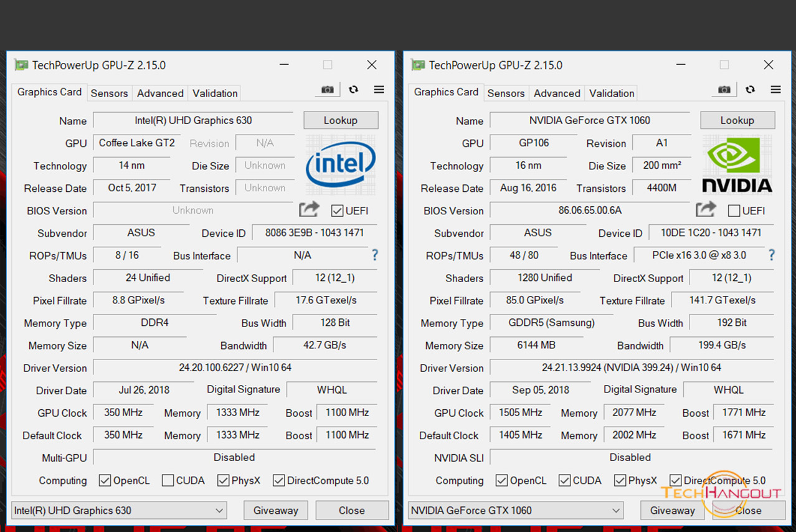Toggle the UEFI checkbox in Intel window
Image resolution: width=796 pixels, height=532 pixels.
pyautogui.click(x=337, y=211)
